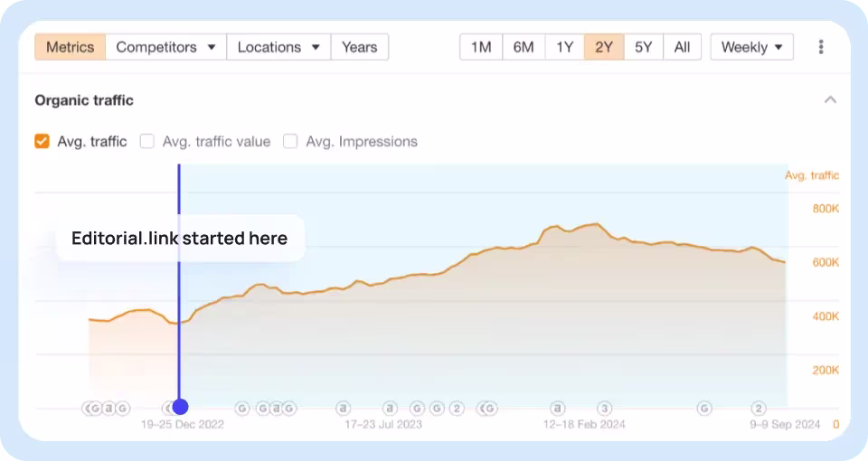Select the 2Y time range
The image size is (868, 461).
pyautogui.click(x=604, y=47)
